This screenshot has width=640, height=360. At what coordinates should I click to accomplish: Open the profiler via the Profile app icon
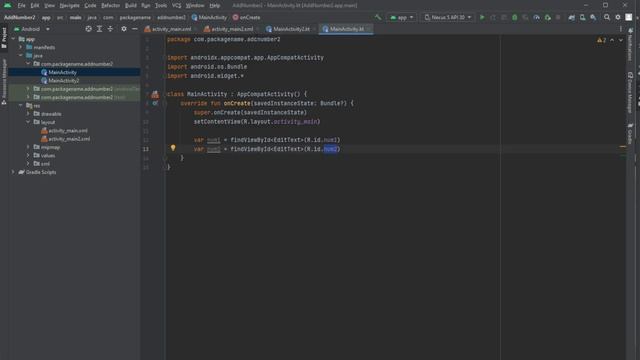coord(536,17)
